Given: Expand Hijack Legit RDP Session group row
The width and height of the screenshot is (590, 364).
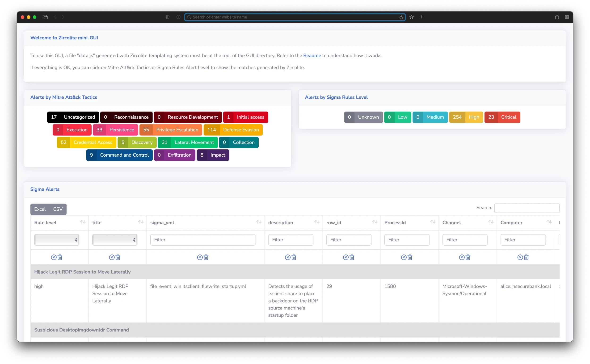Looking at the screenshot, I should (x=82, y=272).
